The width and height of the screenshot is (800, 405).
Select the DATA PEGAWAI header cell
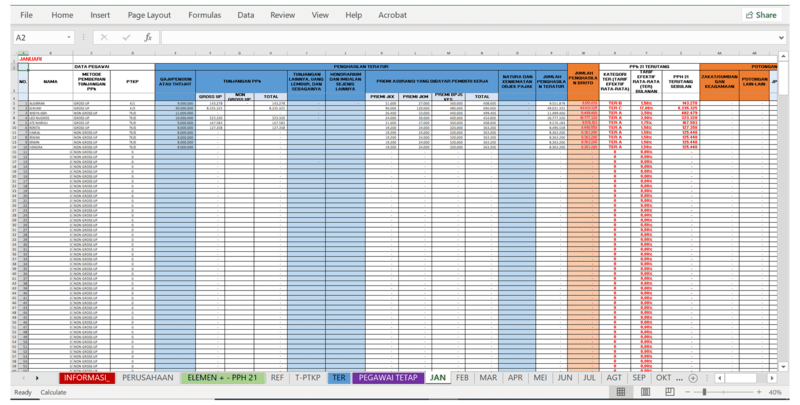[92, 67]
